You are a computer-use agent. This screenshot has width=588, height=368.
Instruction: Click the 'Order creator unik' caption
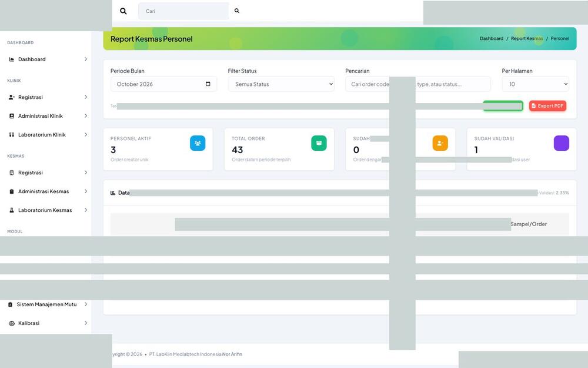[x=129, y=160]
